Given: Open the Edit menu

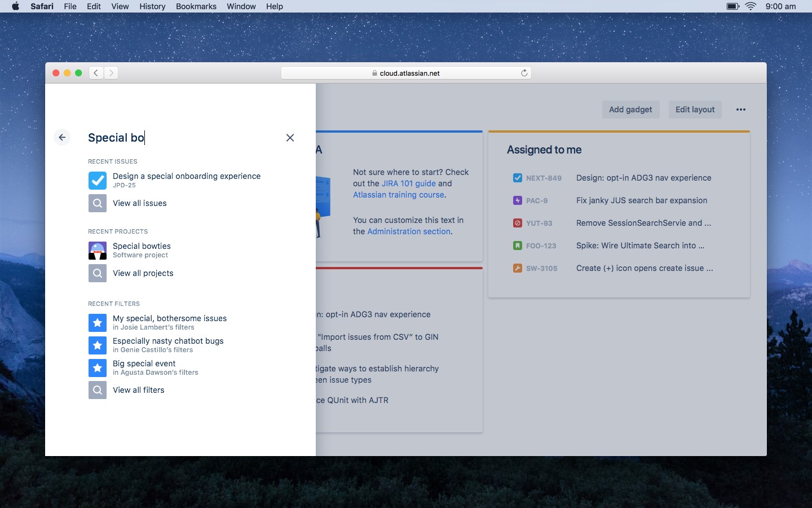Looking at the screenshot, I should [94, 6].
